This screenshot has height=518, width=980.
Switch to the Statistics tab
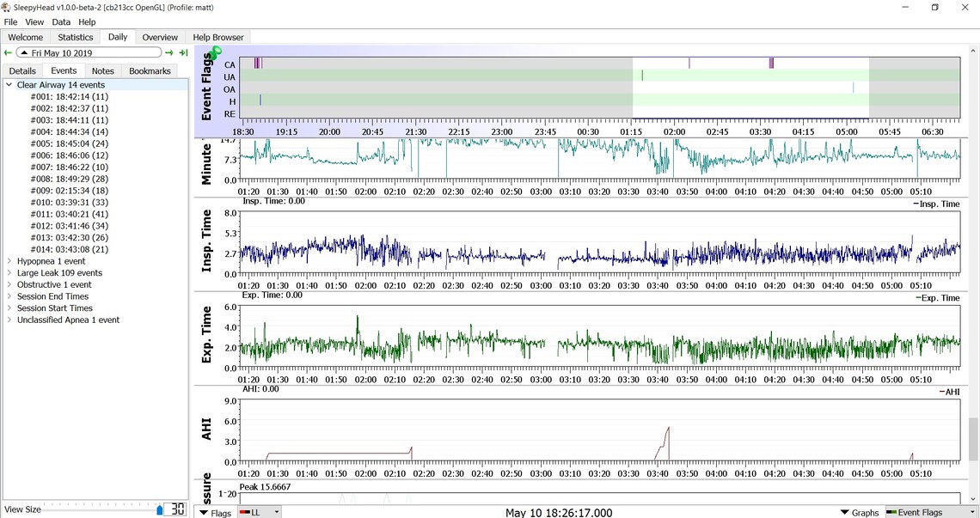pyautogui.click(x=76, y=38)
